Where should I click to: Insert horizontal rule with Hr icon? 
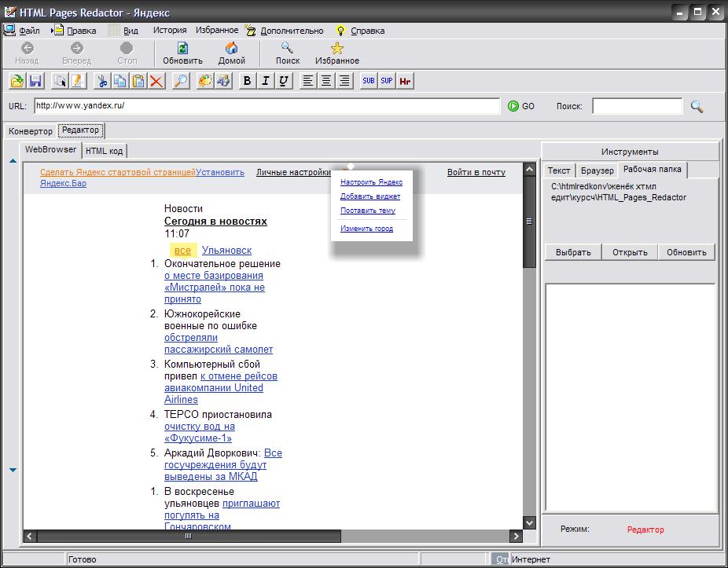tap(406, 81)
